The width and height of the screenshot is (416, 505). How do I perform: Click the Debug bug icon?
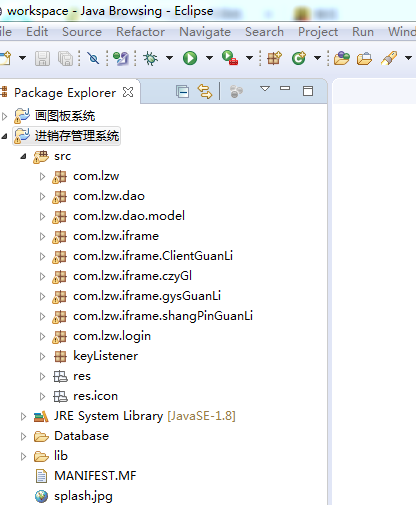coord(150,58)
